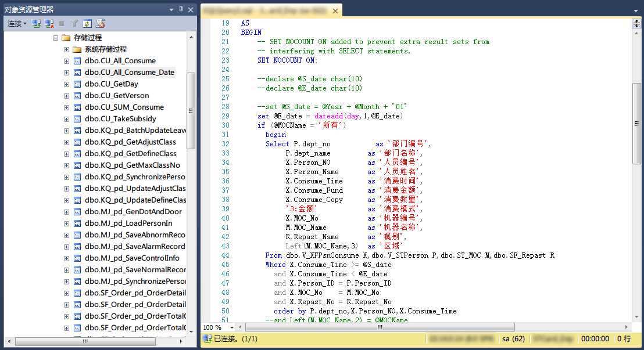Expand dbo.CU_All_Consume_Date procedure node
Image resolution: width=644 pixels, height=350 pixels.
point(66,72)
